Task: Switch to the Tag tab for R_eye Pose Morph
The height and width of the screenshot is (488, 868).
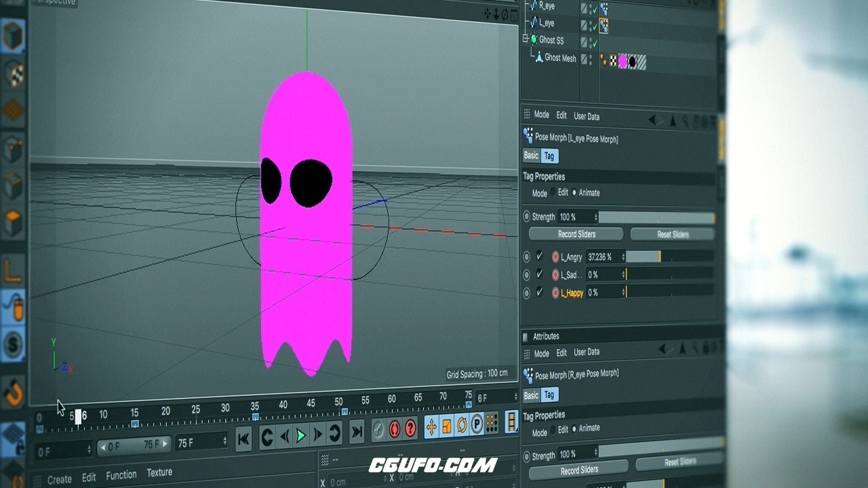Action: [549, 394]
